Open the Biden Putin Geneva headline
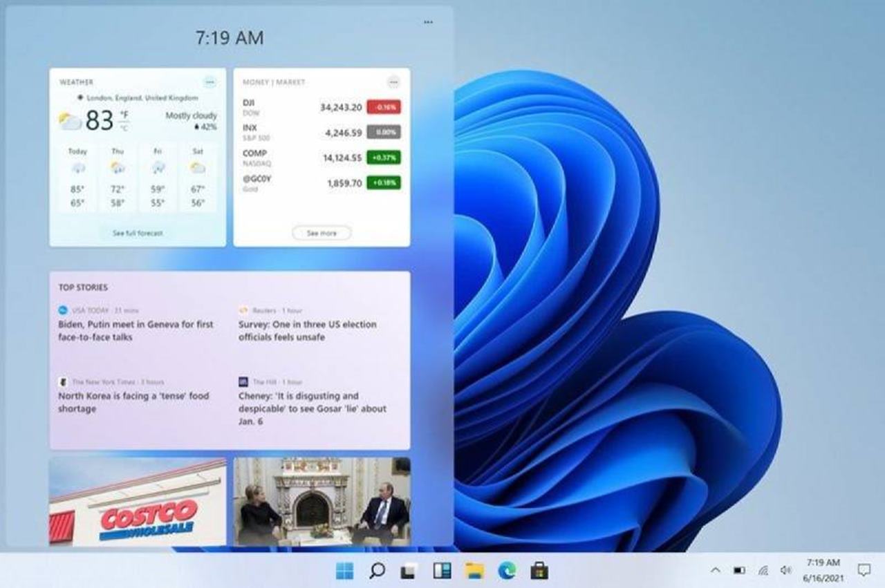 (134, 331)
